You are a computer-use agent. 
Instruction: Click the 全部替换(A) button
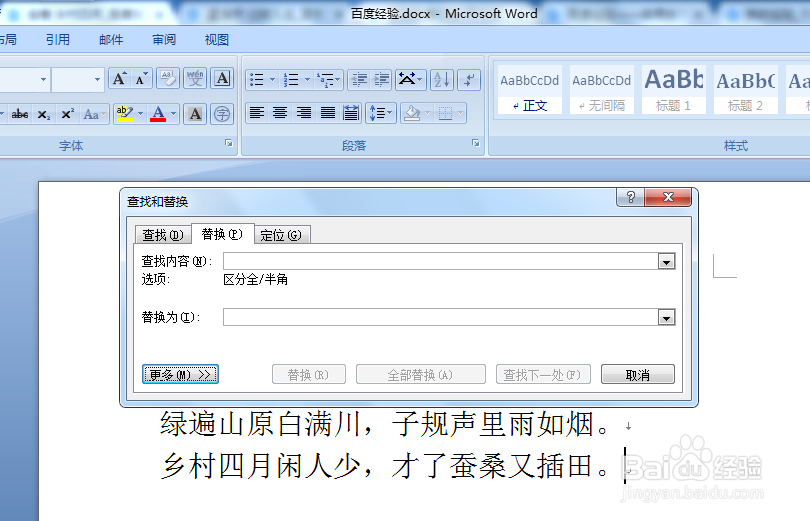pyautogui.click(x=420, y=374)
